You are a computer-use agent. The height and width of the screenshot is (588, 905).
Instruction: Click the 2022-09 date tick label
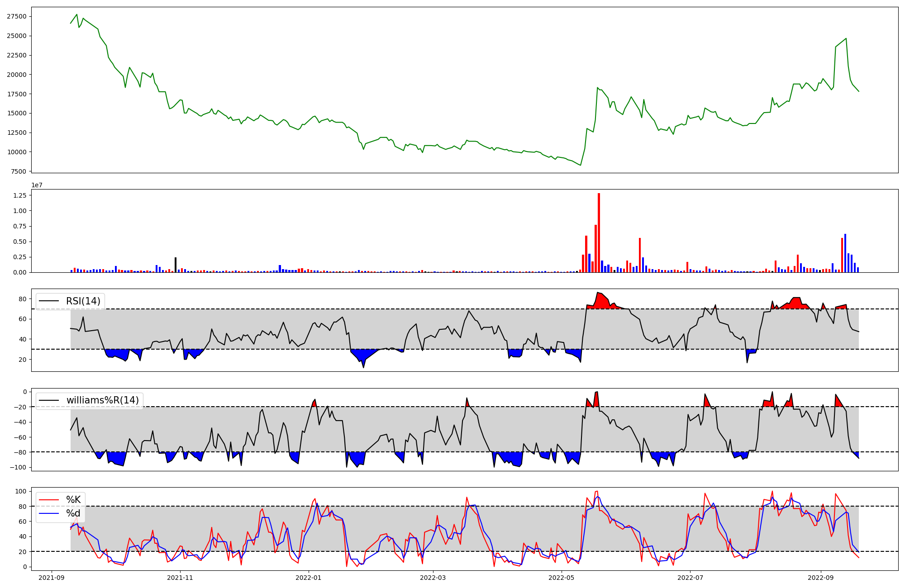pyautogui.click(x=820, y=578)
